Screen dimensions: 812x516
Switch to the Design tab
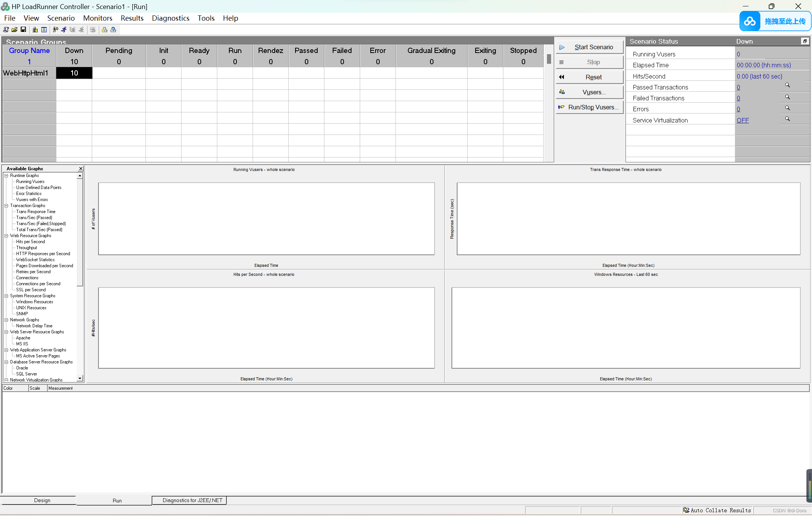[42, 500]
